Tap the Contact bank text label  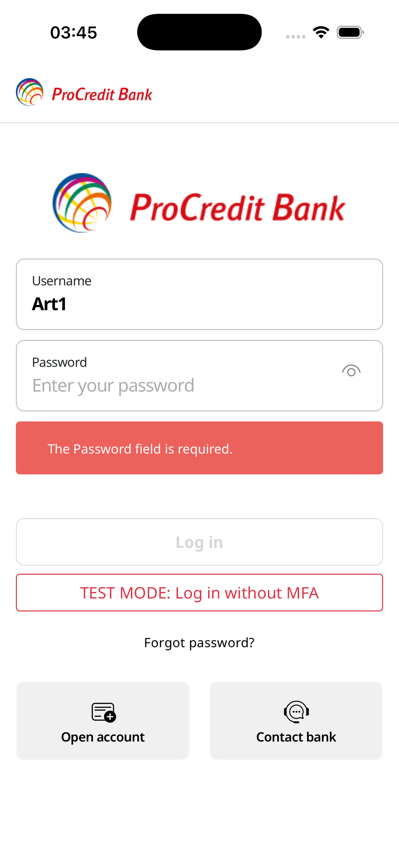(x=296, y=737)
